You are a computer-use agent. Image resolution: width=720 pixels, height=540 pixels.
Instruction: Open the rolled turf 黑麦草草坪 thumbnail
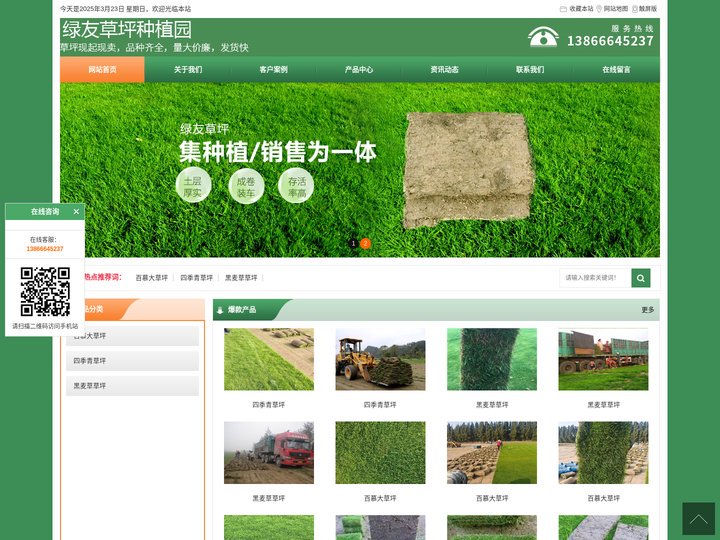(492, 359)
